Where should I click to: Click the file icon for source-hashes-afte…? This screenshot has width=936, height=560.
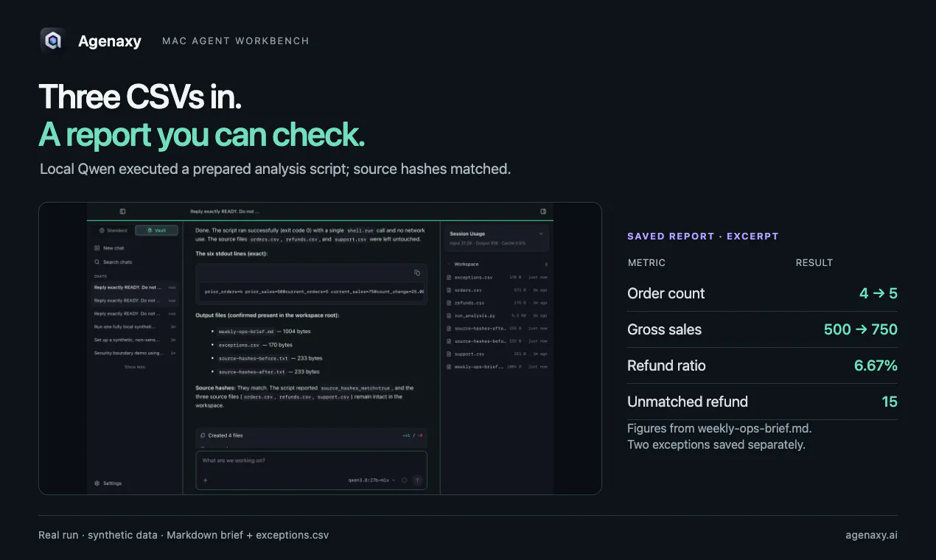point(449,329)
